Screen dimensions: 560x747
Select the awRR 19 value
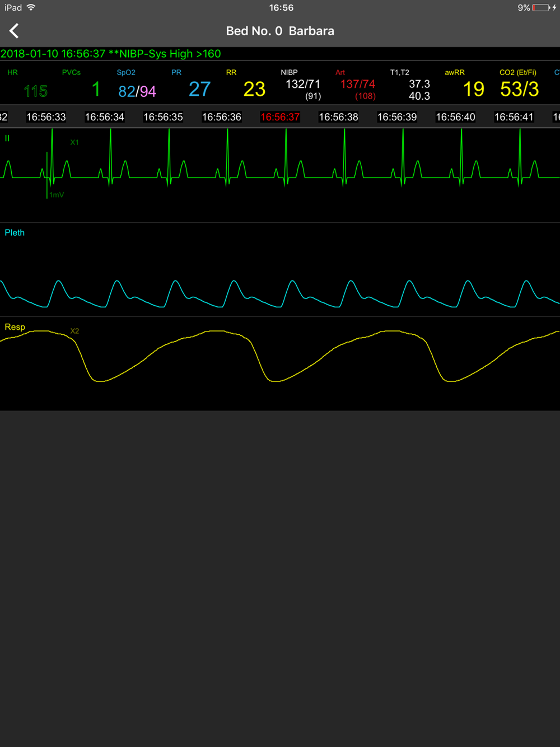pos(473,89)
